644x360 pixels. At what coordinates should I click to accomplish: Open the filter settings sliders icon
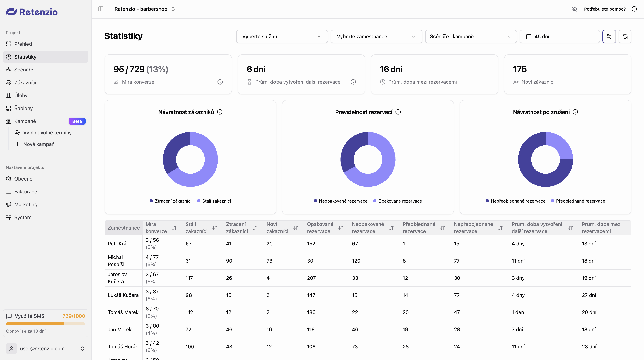(609, 36)
